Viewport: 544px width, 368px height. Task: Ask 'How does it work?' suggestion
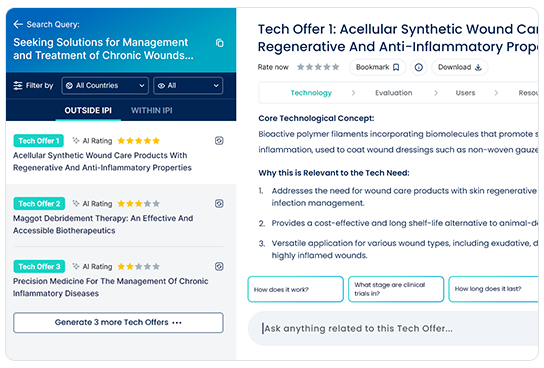pos(296,289)
